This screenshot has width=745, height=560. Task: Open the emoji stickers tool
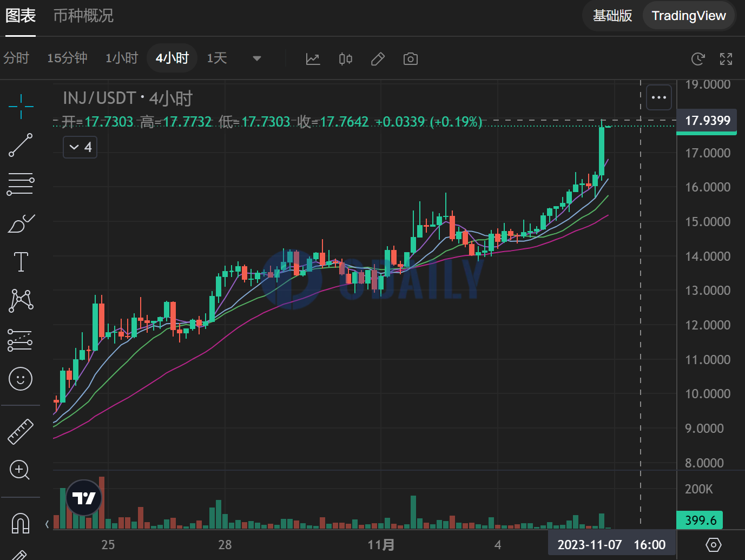point(20,379)
